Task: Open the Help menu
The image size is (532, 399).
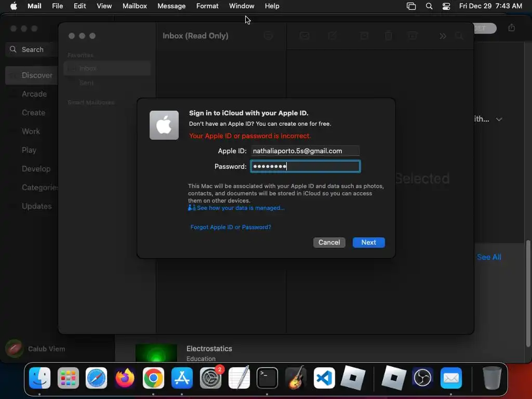Action: 272,6
